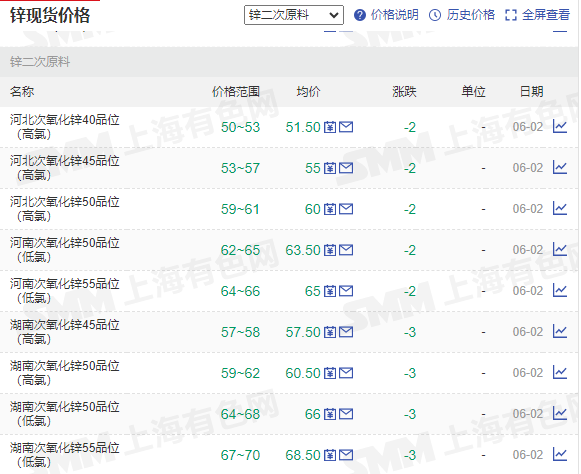Viewport: 581px width, 474px height.
Task: Open the trend chart for 湖南次氧化锌50品位(高氯)
Action: pos(560,373)
